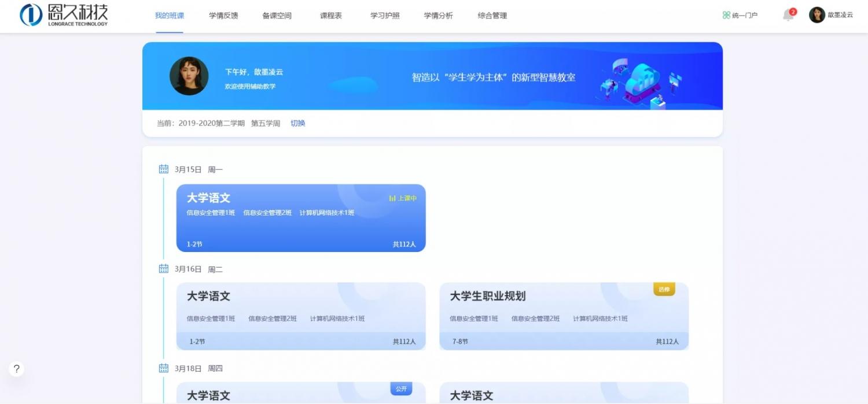Click the user avatar in top bar

pos(816,15)
